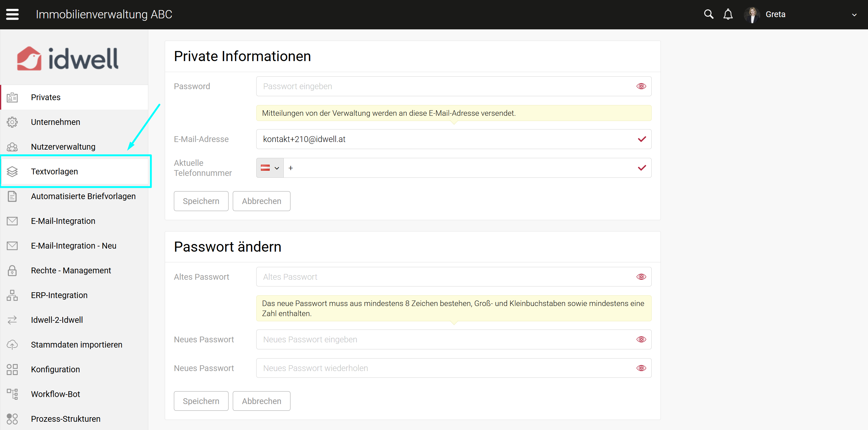Image resolution: width=868 pixels, height=430 pixels.
Task: Click the Nutzerverwaltung people icon
Action: click(x=13, y=147)
